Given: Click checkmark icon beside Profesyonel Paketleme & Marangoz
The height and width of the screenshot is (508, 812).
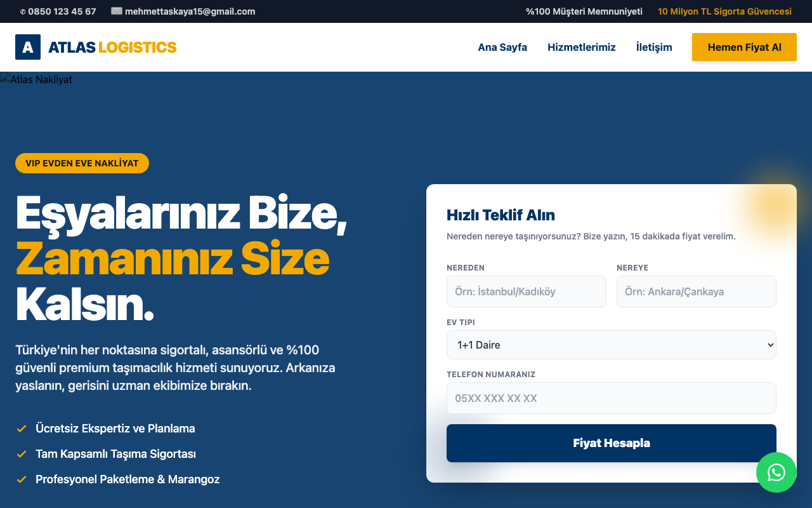Looking at the screenshot, I should pos(22,479).
